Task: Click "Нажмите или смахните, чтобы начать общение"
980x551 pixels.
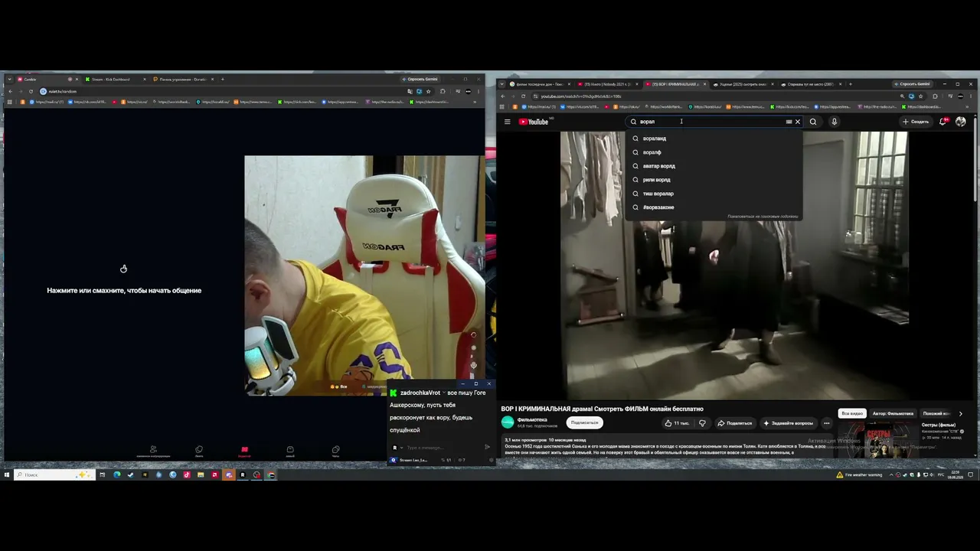Action: pyautogui.click(x=124, y=291)
